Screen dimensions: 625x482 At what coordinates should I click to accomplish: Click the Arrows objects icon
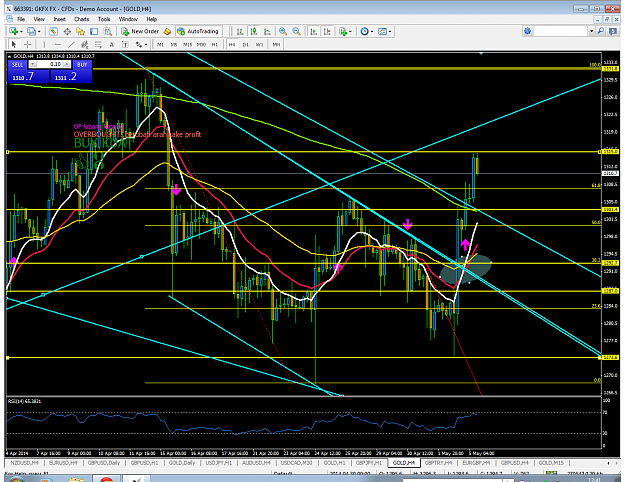point(139,44)
